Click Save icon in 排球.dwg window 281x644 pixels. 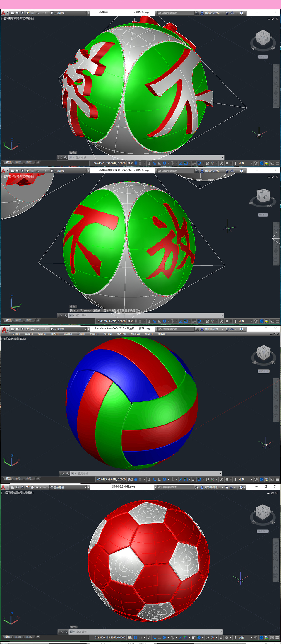[23, 329]
